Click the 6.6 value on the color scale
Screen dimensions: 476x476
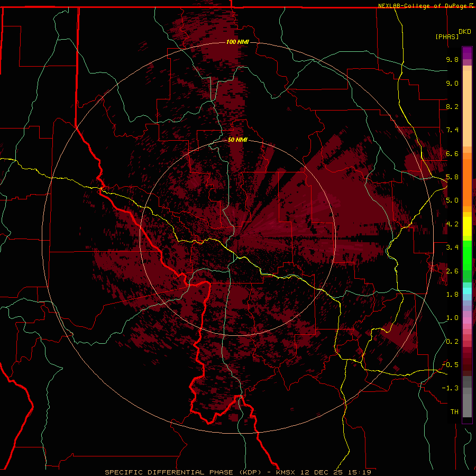click(452, 153)
